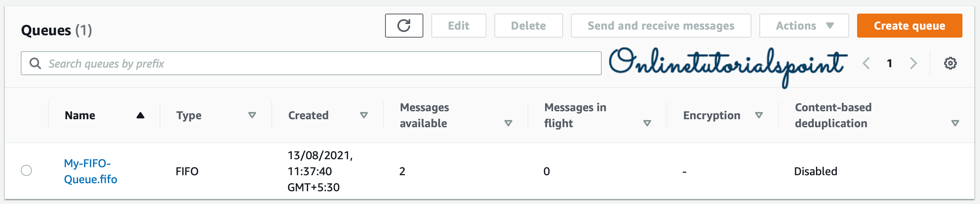Click the Edit button

(458, 26)
